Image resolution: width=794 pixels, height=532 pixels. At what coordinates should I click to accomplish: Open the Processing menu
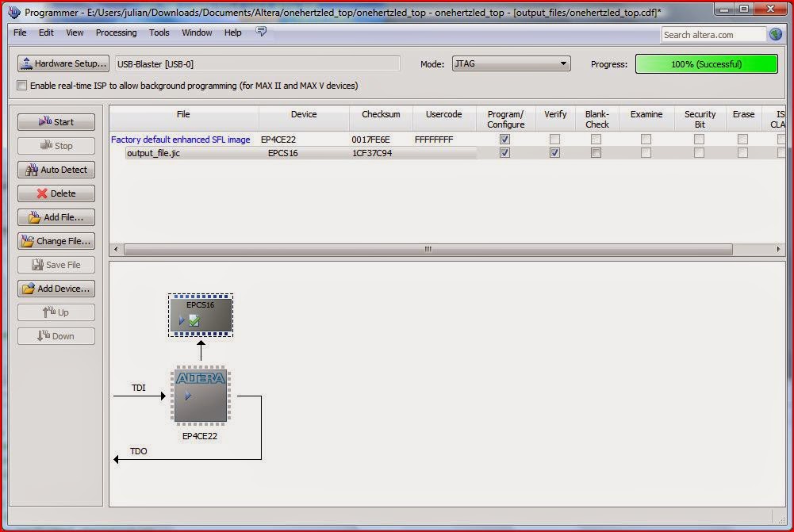[x=116, y=33]
